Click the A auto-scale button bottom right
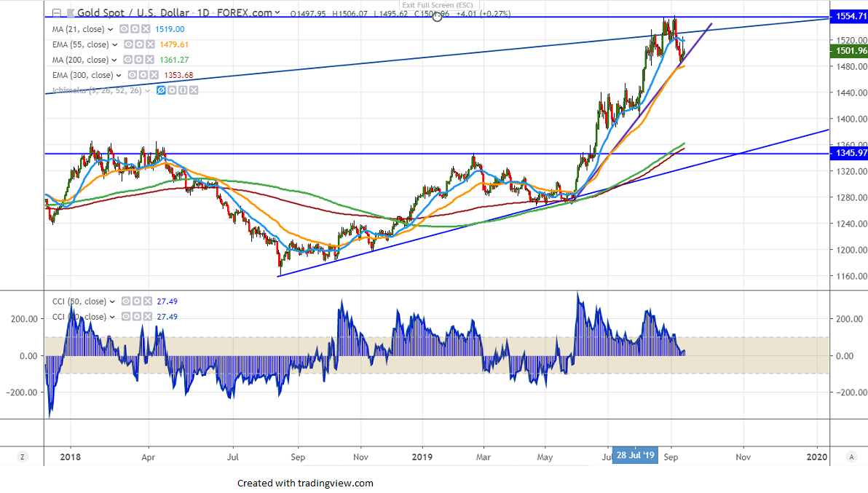Image resolution: width=868 pixels, height=493 pixels. click(x=851, y=457)
